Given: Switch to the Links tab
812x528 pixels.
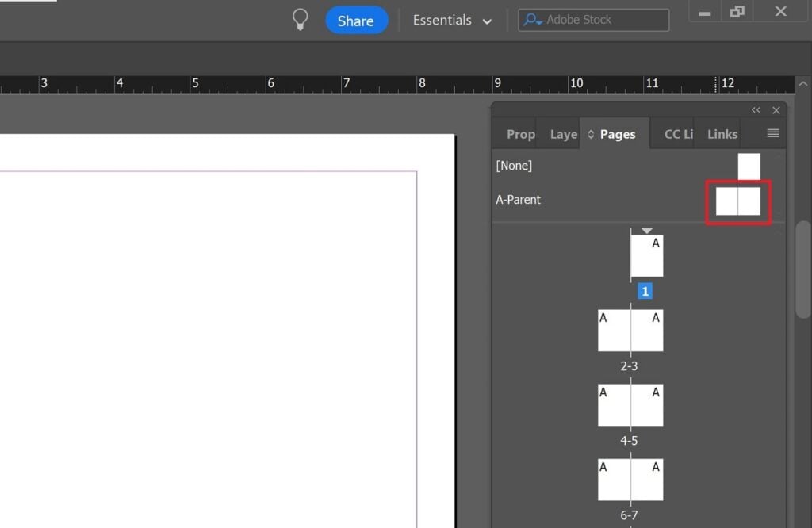Looking at the screenshot, I should pos(722,134).
